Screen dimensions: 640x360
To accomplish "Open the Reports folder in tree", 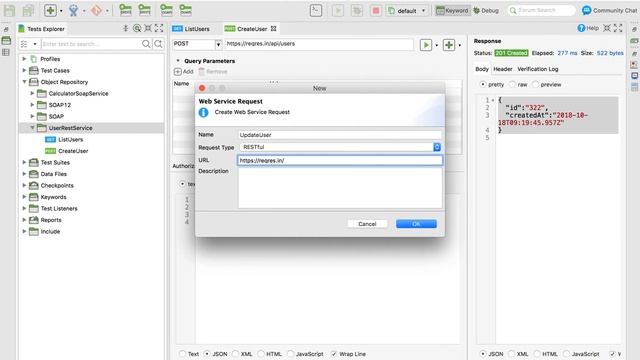I will click(51, 220).
